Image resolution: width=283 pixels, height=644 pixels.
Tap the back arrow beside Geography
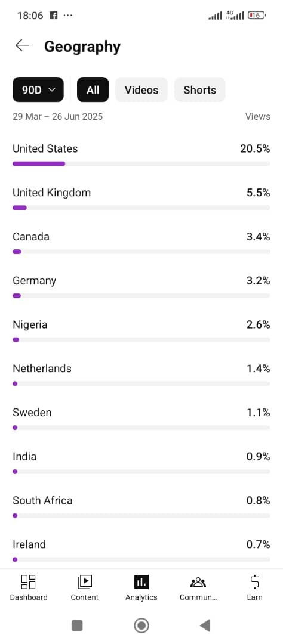tap(22, 45)
